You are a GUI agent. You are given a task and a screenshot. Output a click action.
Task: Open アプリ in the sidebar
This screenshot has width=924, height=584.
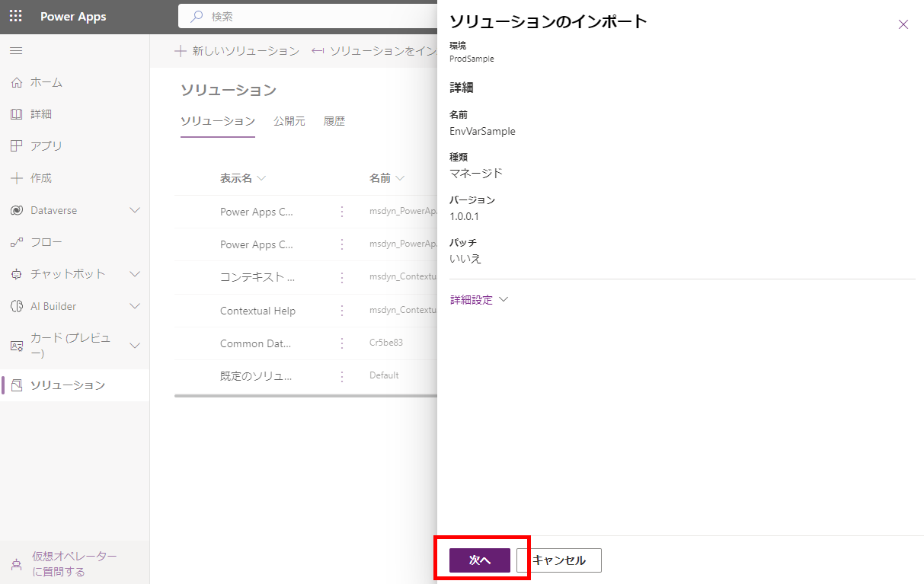click(x=46, y=146)
